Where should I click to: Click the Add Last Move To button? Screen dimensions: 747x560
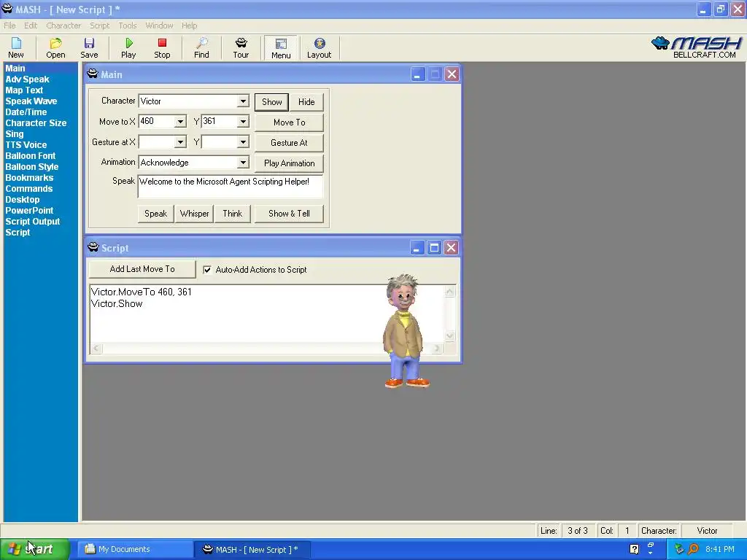[142, 269]
